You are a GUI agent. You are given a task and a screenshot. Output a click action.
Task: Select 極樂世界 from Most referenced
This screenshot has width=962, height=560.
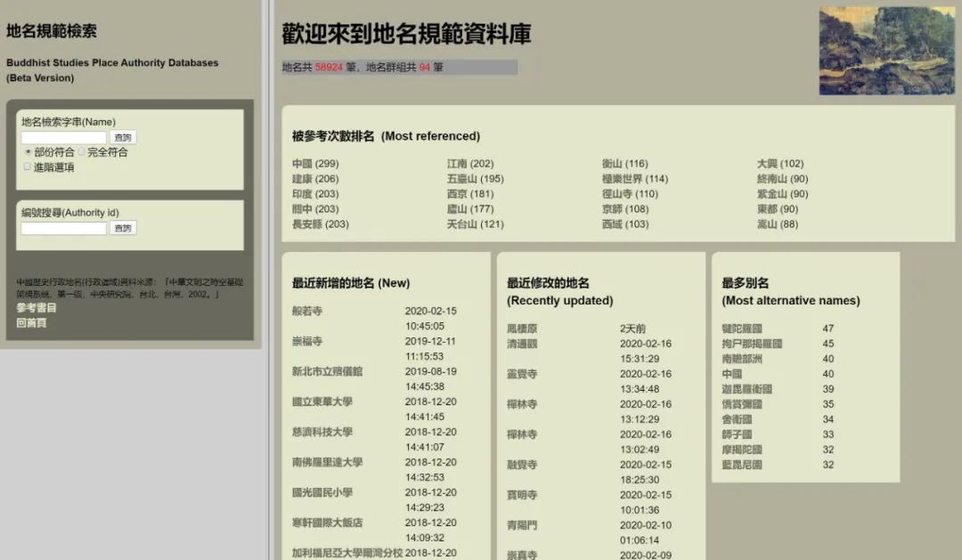(x=622, y=179)
